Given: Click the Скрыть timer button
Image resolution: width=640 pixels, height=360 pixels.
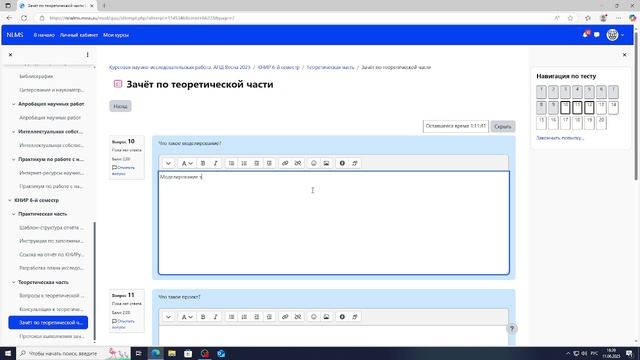Looking at the screenshot, I should (x=503, y=127).
